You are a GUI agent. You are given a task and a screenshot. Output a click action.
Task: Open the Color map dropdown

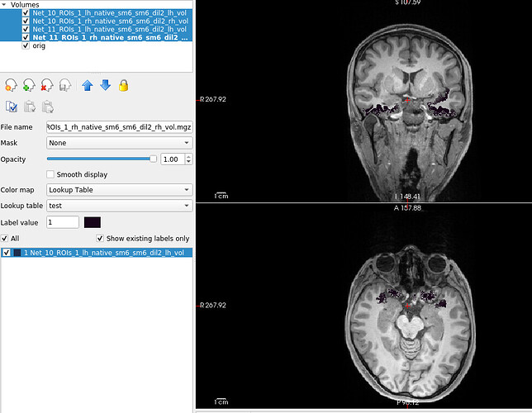tap(120, 190)
